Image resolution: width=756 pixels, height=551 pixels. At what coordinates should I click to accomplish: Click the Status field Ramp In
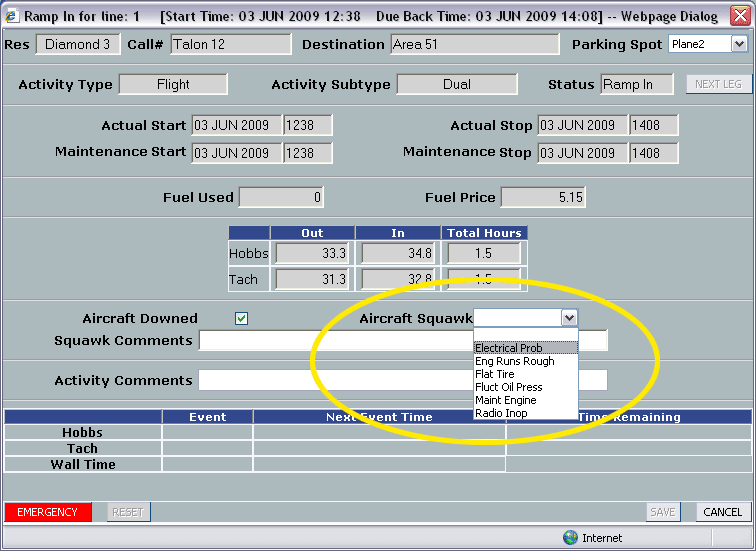[637, 84]
